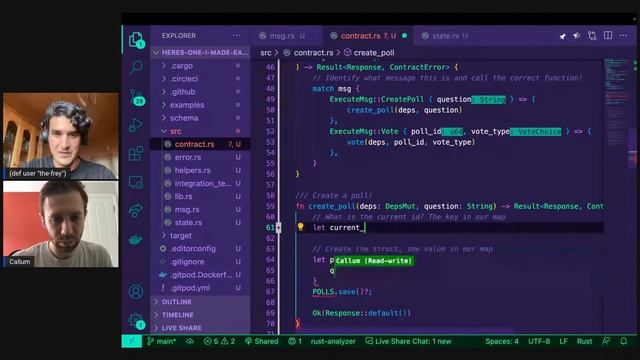The image size is (640, 360).
Task: Click the cloud sync icon in status bar
Action: pyautogui.click(x=190, y=341)
